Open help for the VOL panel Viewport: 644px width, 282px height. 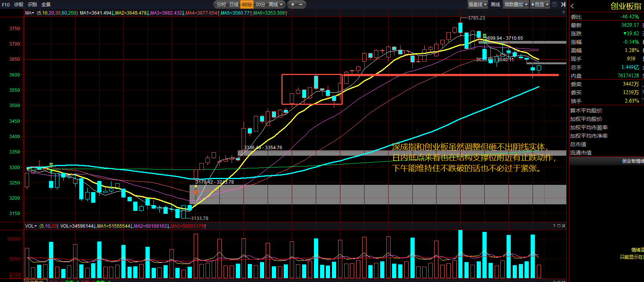[x=554, y=226]
